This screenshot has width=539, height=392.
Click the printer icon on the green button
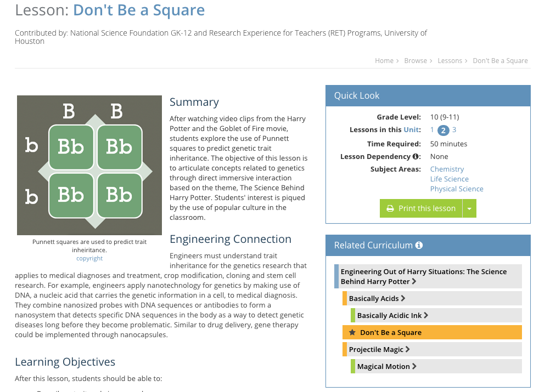391,208
